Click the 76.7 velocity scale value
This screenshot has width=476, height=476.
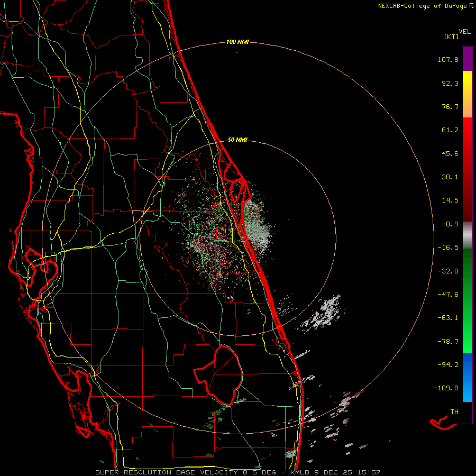click(x=450, y=106)
